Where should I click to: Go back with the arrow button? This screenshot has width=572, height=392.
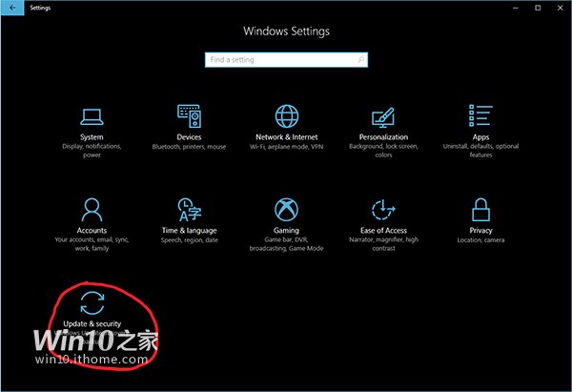(12, 8)
